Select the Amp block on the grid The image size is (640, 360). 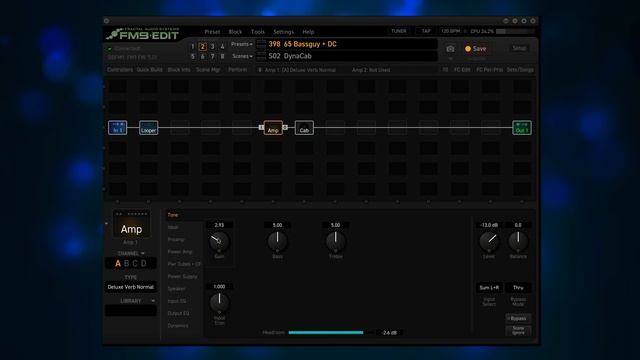(273, 128)
